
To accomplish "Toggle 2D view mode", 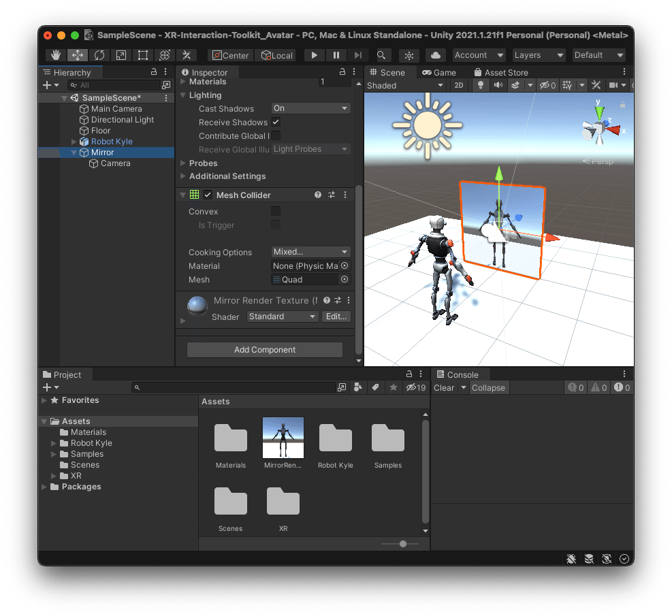I will [x=459, y=85].
